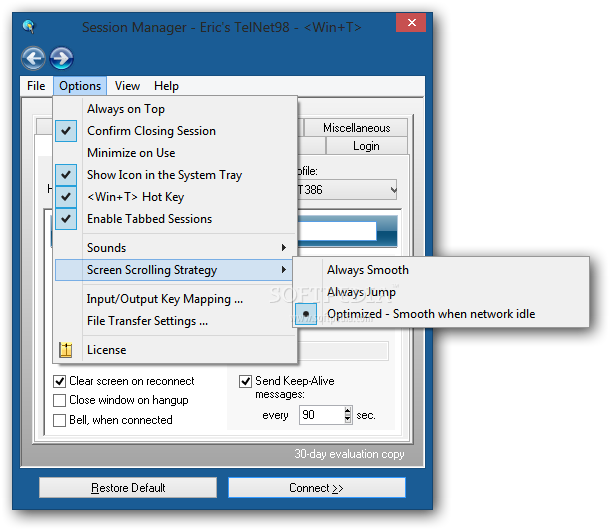
Task: Open the File menu
Action: (x=36, y=86)
